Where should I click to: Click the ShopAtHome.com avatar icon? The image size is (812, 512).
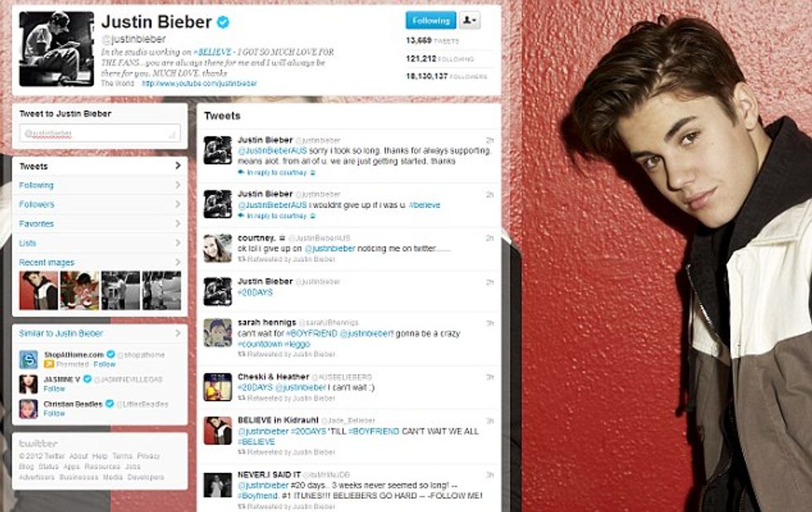click(28, 360)
